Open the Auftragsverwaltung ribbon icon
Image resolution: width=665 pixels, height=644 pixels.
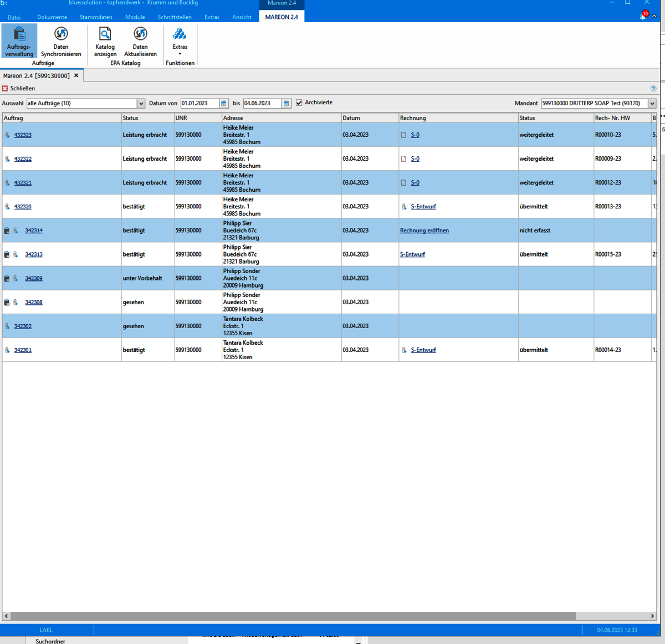[x=19, y=41]
